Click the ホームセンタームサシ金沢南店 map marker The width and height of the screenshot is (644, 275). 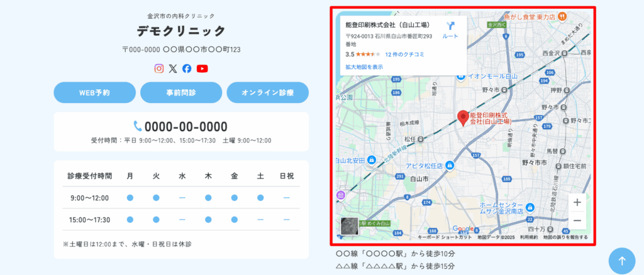pos(530,208)
